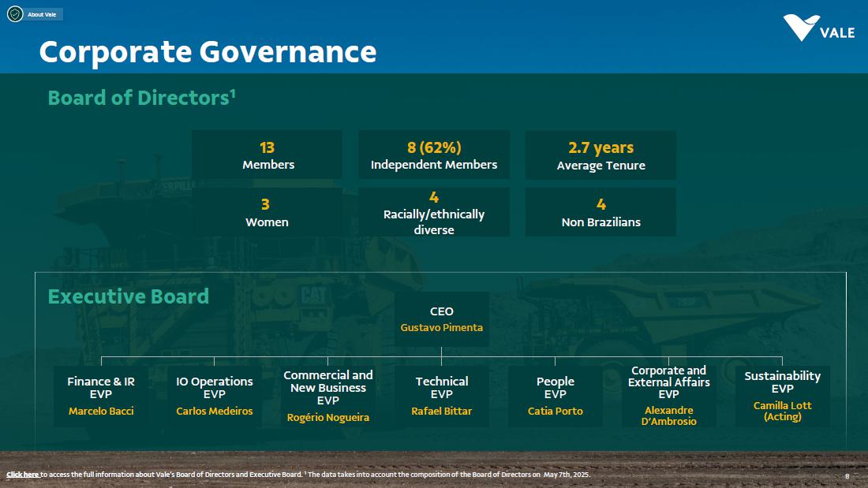Image resolution: width=868 pixels, height=488 pixels.
Task: Select the 8 (62%) Independent Members card
Action: tap(434, 155)
